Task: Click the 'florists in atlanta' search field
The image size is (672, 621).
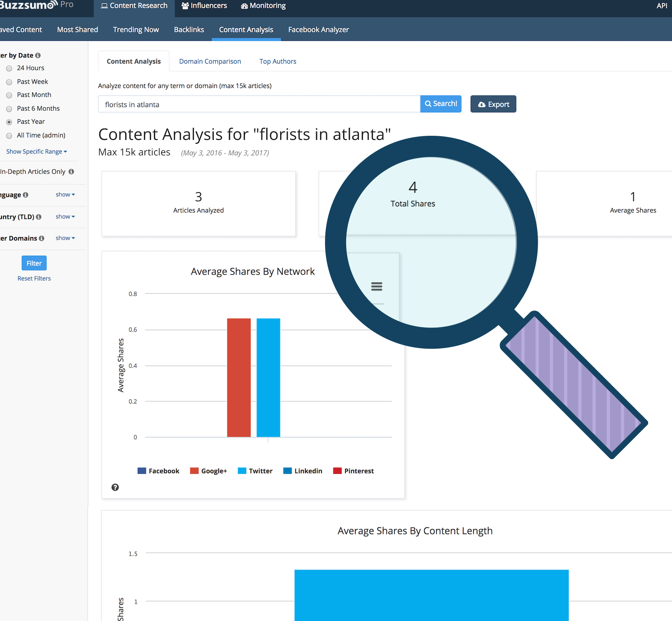Action: [259, 104]
